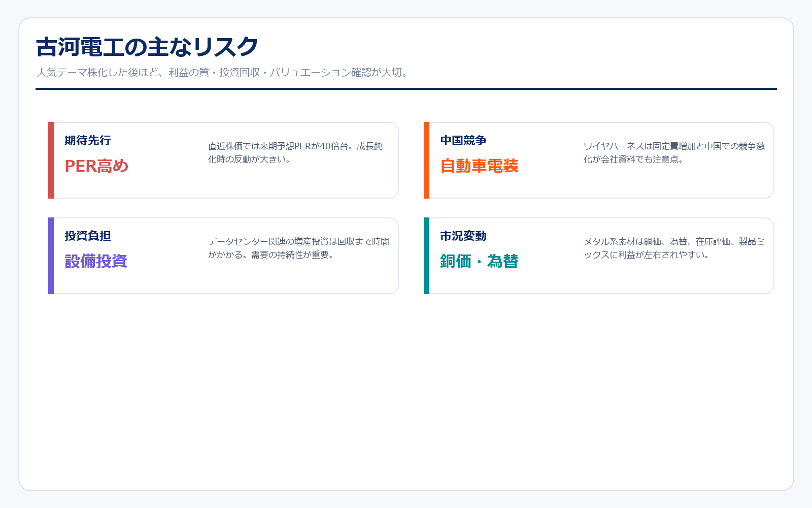The image size is (812, 508).
Task: Click description starting 直近株価では来期予想PER
Action: coord(295,152)
